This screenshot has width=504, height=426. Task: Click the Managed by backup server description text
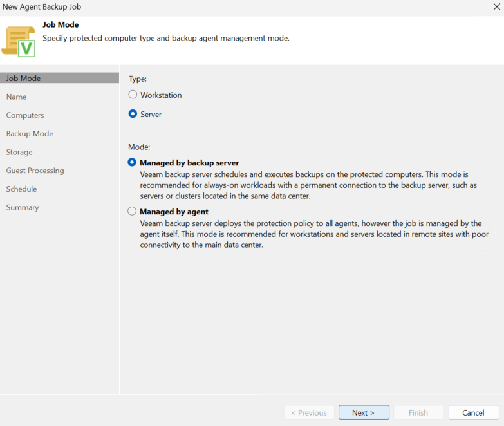[308, 185]
